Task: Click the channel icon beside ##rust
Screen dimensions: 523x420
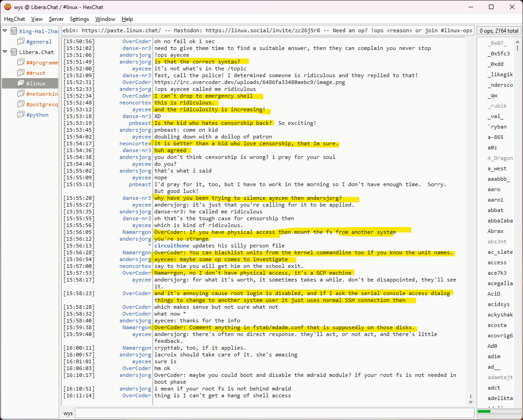Action: tap(21, 73)
